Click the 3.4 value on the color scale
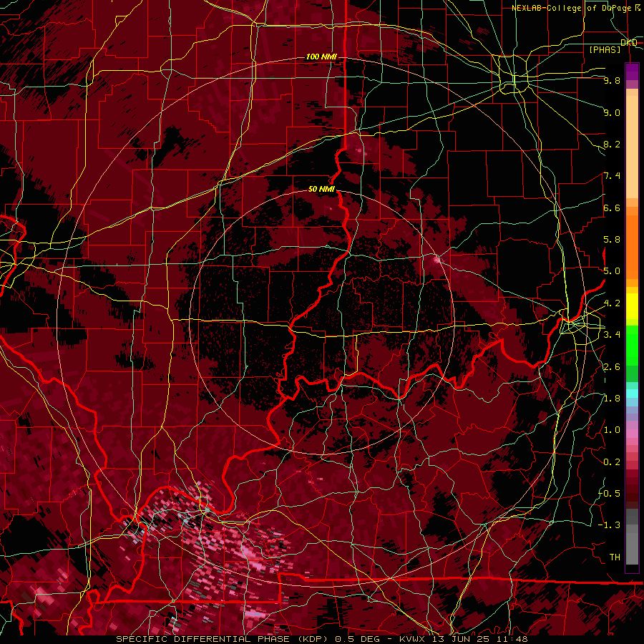 tap(612, 335)
